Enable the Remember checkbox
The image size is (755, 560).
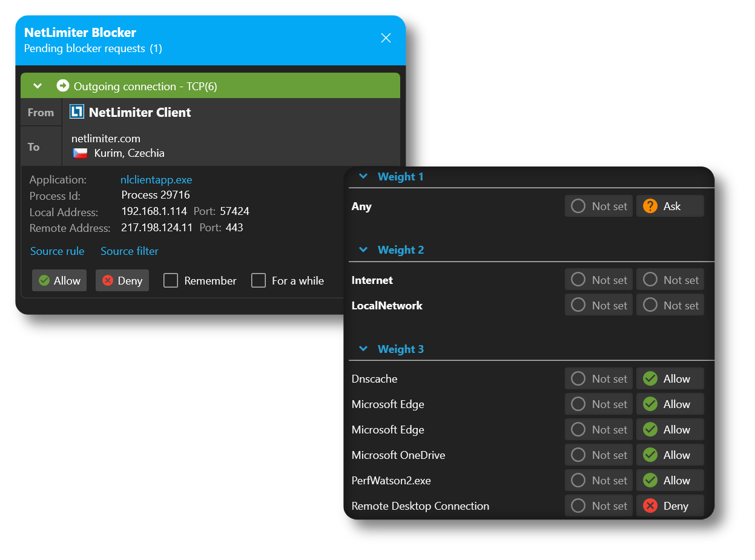[x=171, y=280]
